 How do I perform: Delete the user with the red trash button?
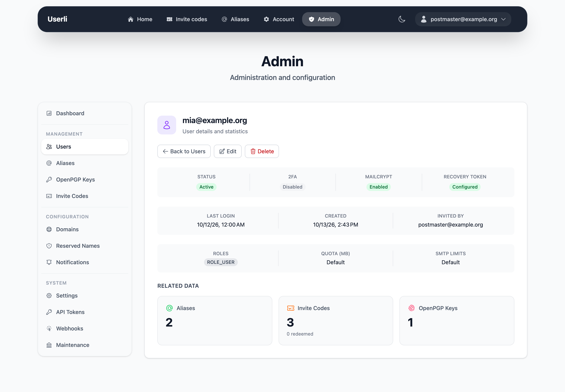coord(262,151)
